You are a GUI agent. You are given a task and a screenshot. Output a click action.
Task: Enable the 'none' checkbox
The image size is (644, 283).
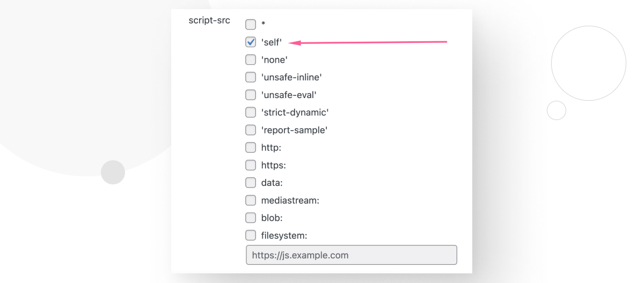point(251,59)
